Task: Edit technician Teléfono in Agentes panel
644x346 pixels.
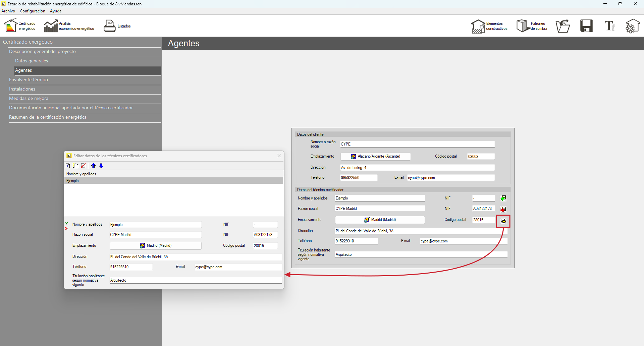Action: (x=357, y=241)
